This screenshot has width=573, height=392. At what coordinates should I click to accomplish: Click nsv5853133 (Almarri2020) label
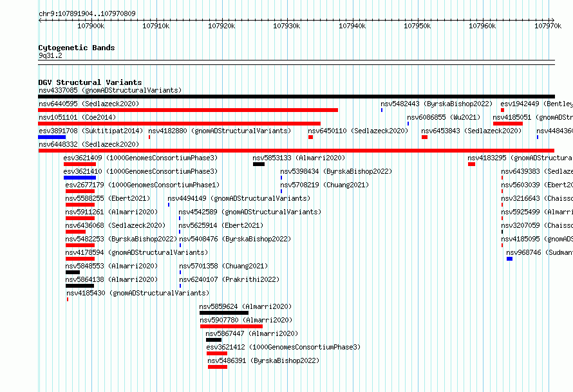click(x=299, y=158)
